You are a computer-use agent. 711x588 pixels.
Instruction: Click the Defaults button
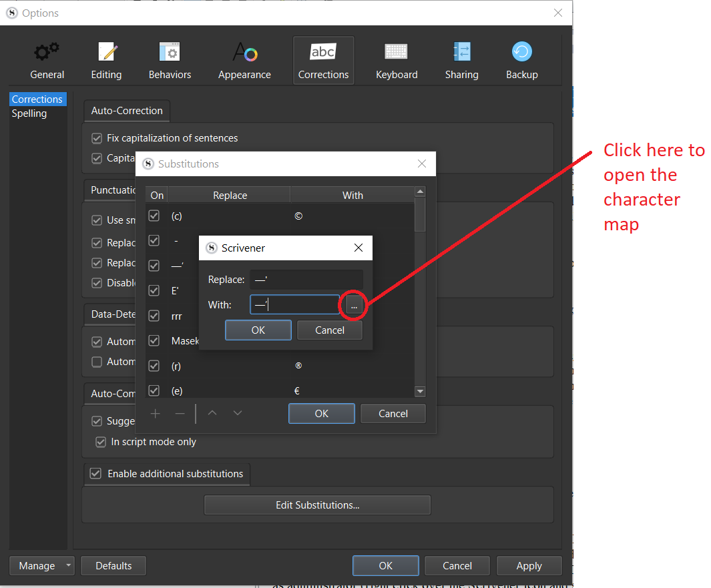point(113,566)
